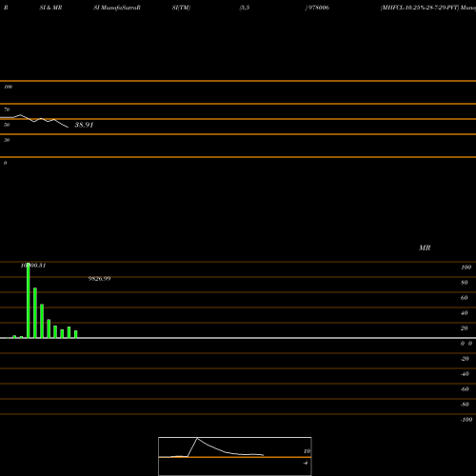Click the tallest green bar in the MR chart
This screenshot has width=476, height=476.
click(x=29, y=301)
